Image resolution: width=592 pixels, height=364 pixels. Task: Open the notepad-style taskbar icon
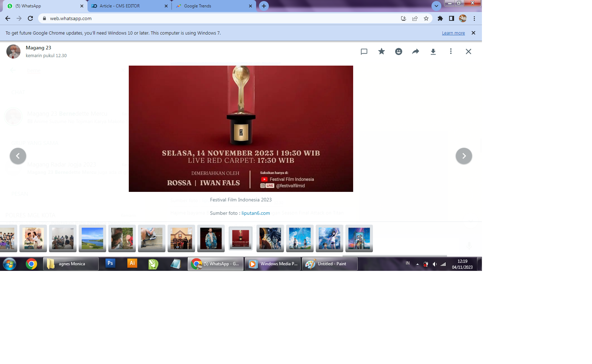point(175,264)
